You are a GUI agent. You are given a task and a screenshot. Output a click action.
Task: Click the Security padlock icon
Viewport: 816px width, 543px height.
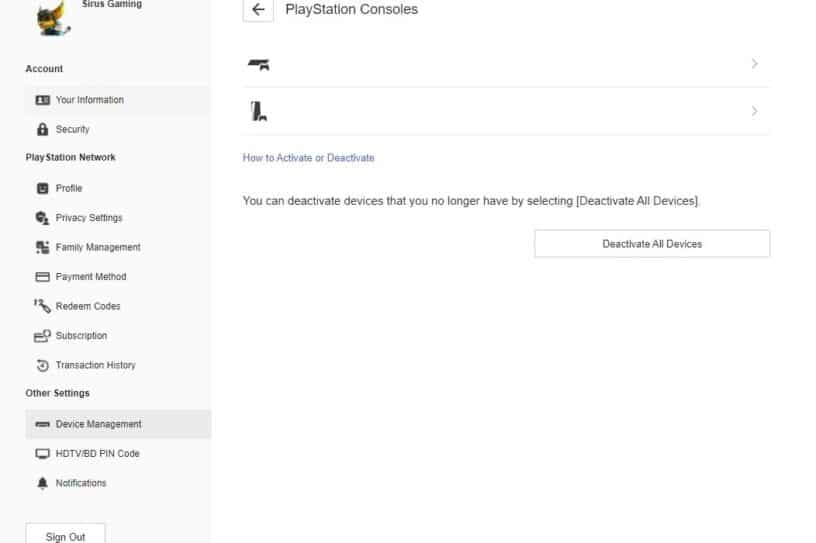43,129
